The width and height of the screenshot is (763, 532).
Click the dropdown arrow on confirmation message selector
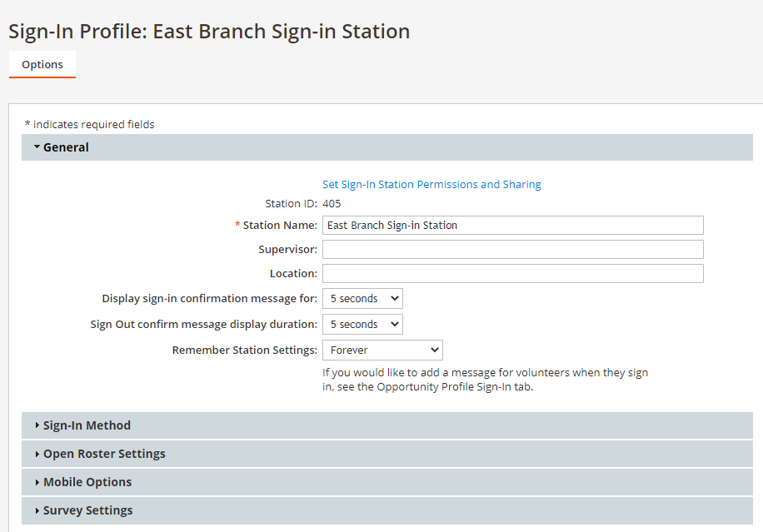click(393, 298)
